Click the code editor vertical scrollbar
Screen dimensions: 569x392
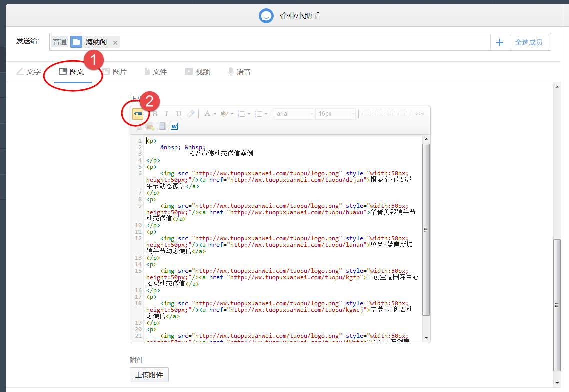point(426,230)
